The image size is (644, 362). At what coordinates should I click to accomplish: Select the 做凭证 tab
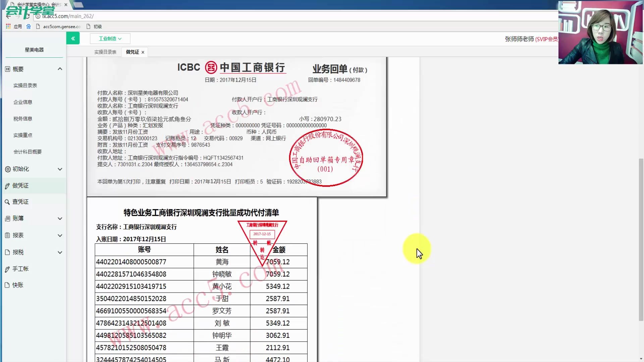point(132,52)
